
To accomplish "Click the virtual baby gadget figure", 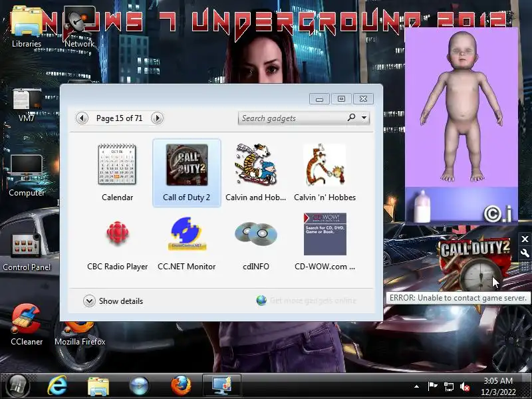I will [x=462, y=106].
